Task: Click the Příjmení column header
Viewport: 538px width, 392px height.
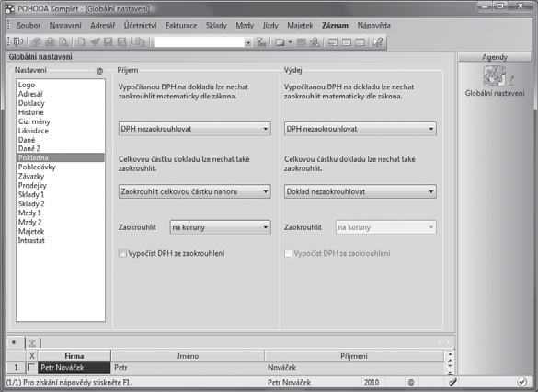Action: tap(354, 356)
